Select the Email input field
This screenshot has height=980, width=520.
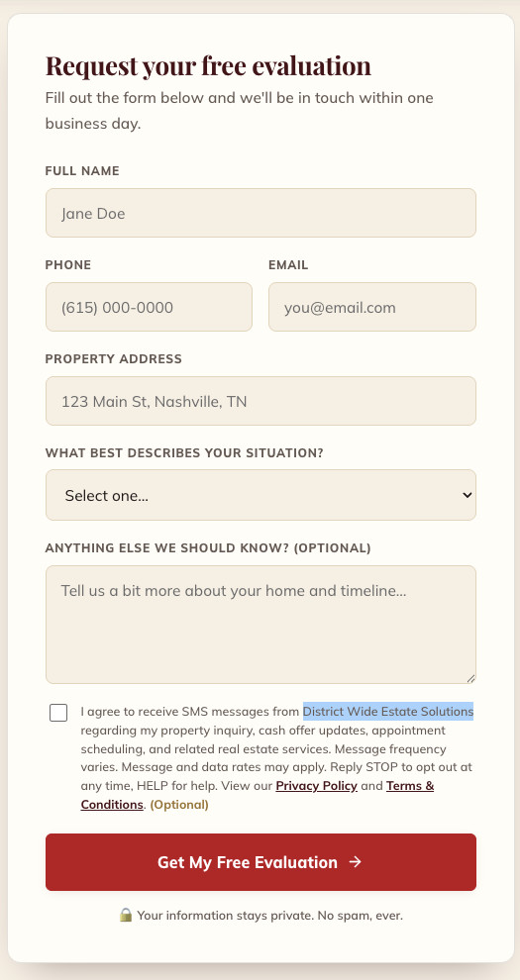(372, 307)
